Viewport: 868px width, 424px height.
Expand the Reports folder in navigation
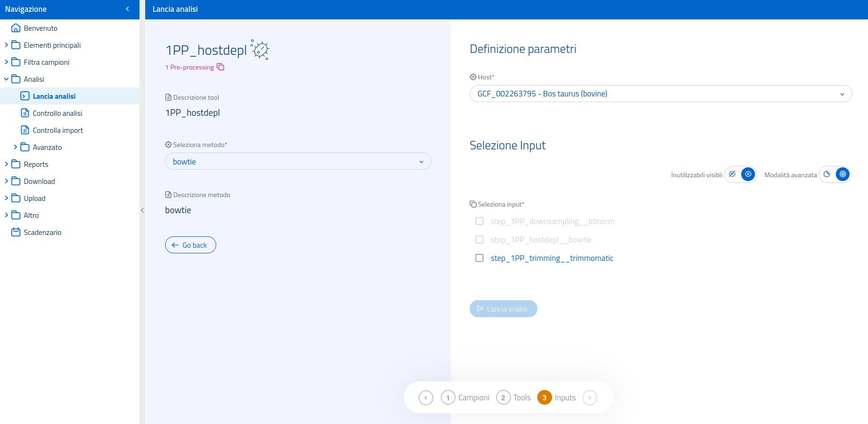click(x=7, y=164)
